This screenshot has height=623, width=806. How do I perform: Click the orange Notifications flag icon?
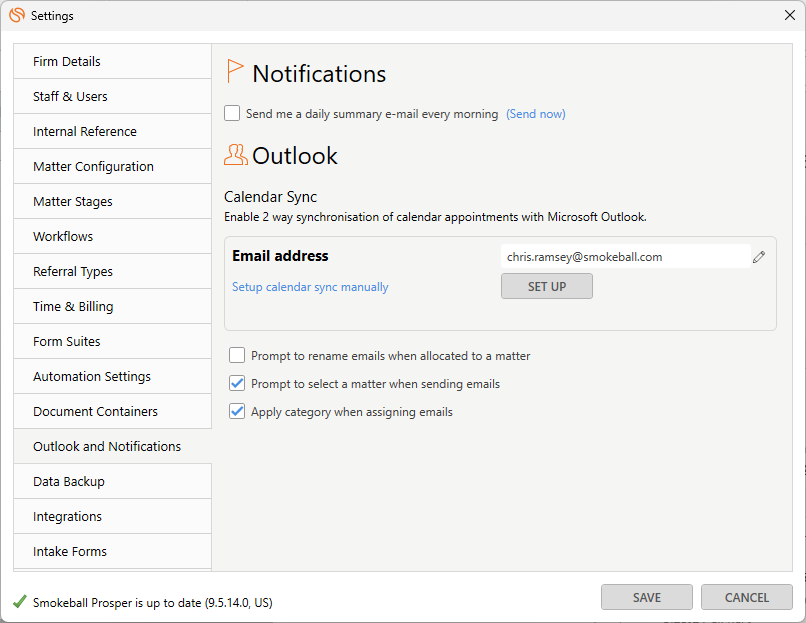(234, 71)
